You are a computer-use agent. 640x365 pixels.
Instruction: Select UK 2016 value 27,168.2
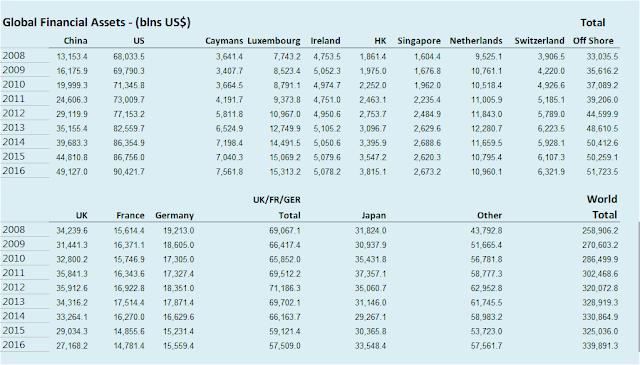click(72, 346)
